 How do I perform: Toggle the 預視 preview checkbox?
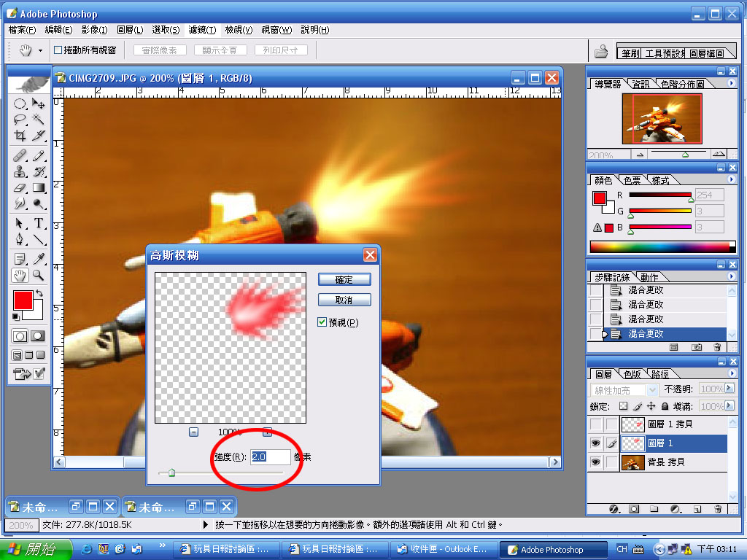pyautogui.click(x=322, y=322)
